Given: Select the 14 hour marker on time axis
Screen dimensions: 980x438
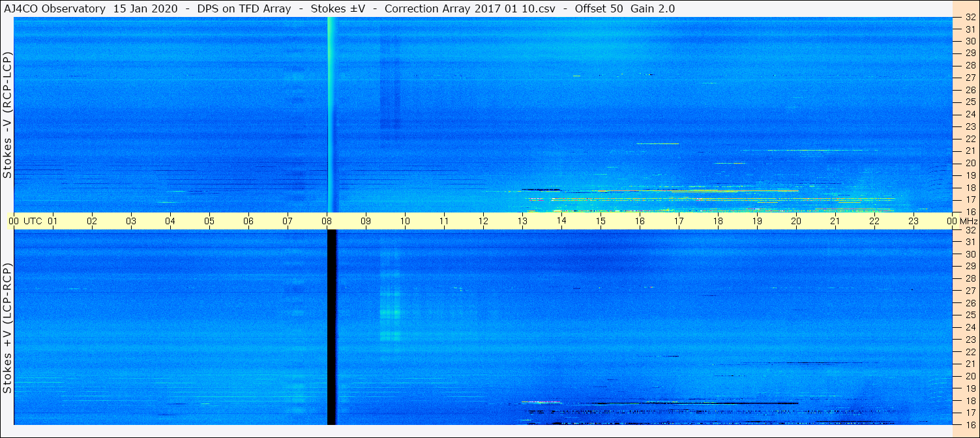Looking at the screenshot, I should [561, 221].
